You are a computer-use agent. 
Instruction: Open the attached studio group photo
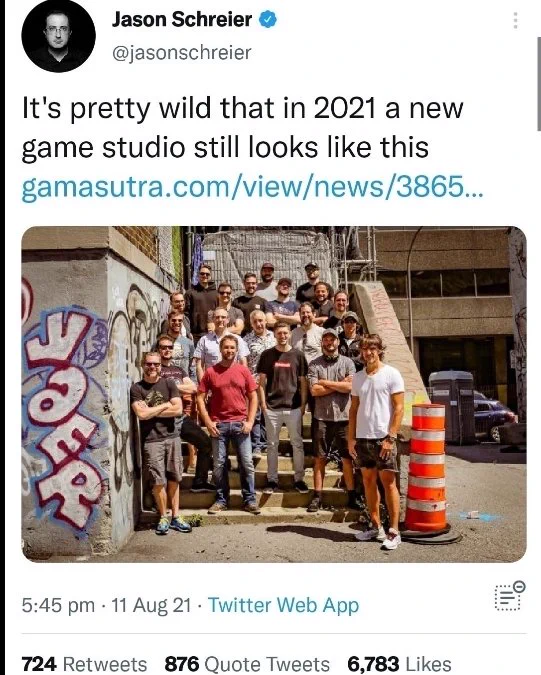click(274, 394)
